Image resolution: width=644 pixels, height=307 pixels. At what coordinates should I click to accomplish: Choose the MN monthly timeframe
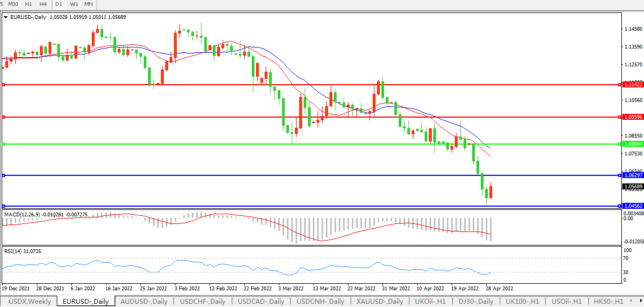[89, 4]
